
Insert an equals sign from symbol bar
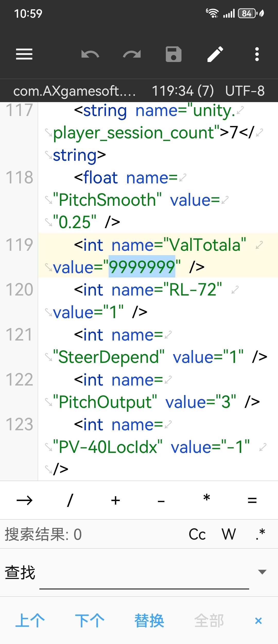click(252, 500)
